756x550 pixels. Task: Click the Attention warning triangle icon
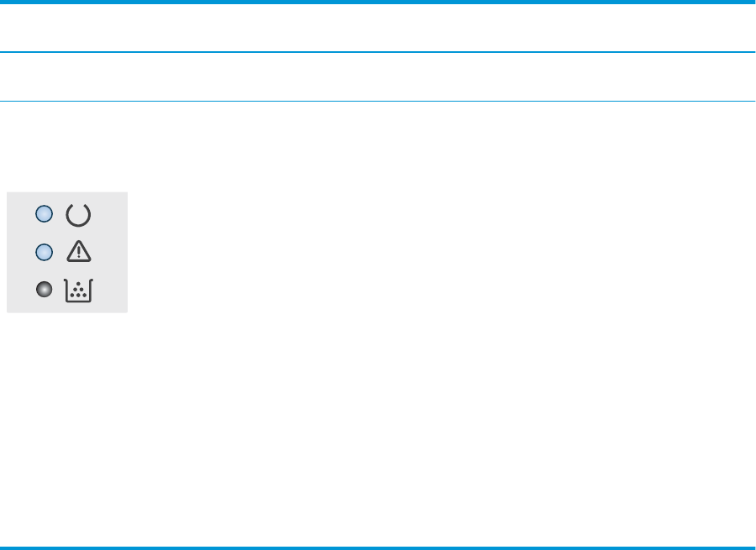point(79,251)
